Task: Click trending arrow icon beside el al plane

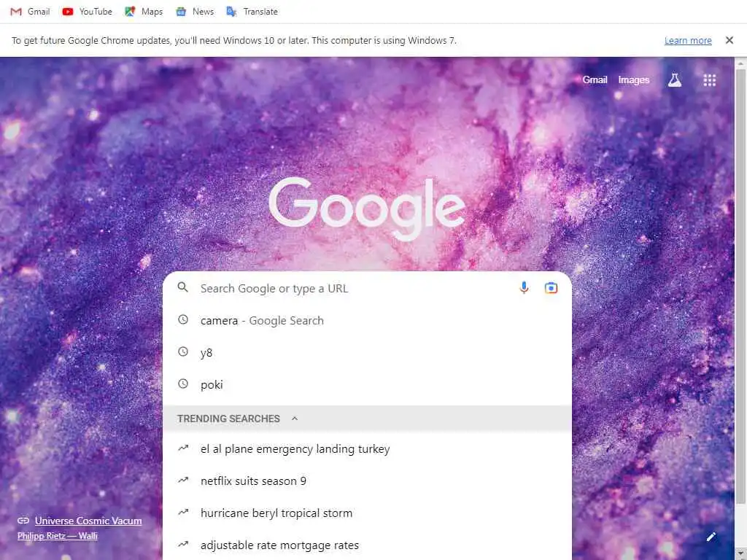Action: [x=183, y=448]
